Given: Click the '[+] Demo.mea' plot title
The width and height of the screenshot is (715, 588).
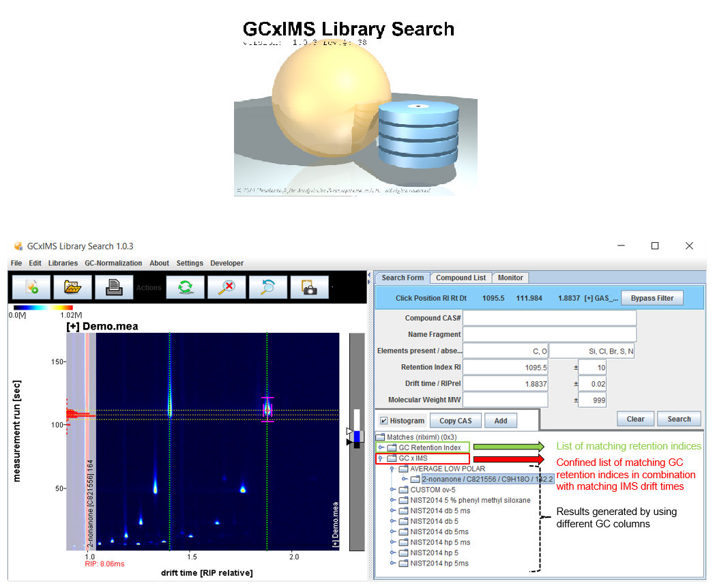Looking at the screenshot, I should coord(102,326).
